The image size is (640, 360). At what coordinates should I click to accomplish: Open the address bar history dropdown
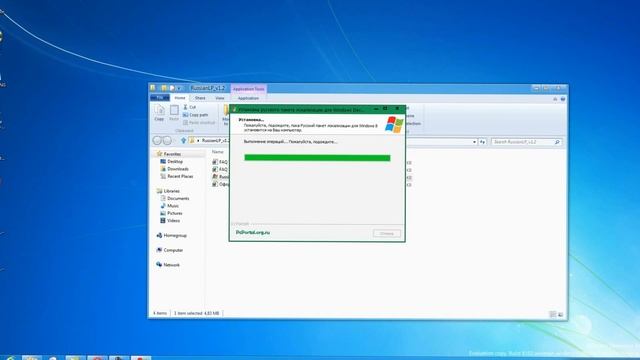pos(474,142)
